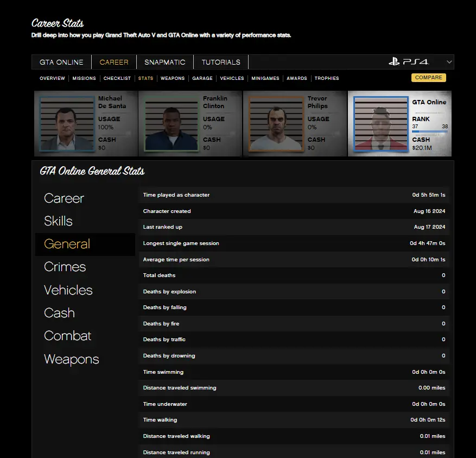Select Franklin Clinton mugshot portrait
Viewport: 476px width, 458px height.
pyautogui.click(x=172, y=124)
